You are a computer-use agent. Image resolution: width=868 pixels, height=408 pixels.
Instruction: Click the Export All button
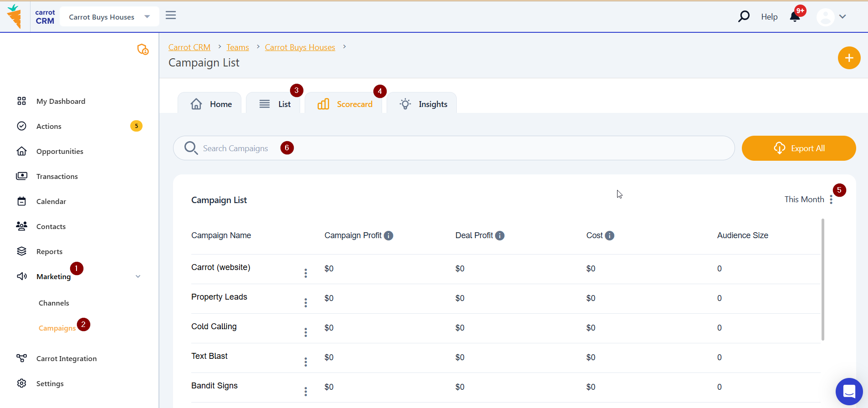point(799,148)
